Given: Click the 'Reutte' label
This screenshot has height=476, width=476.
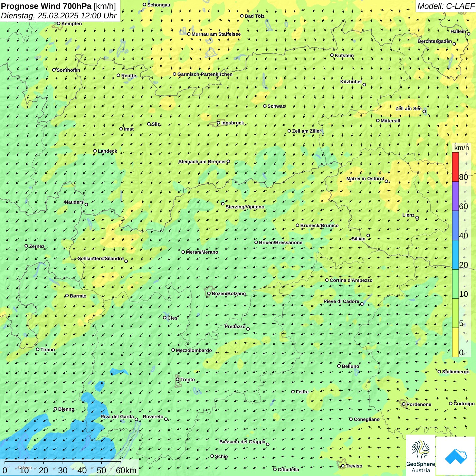Looking at the screenshot, I should [129, 75].
